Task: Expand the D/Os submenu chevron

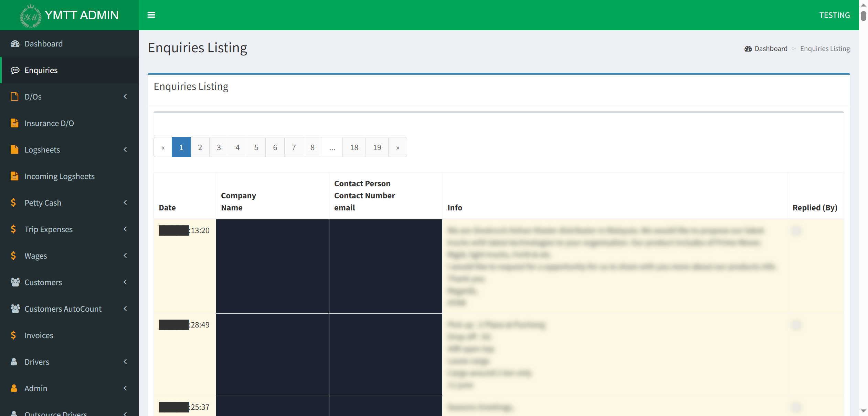Action: (125, 96)
